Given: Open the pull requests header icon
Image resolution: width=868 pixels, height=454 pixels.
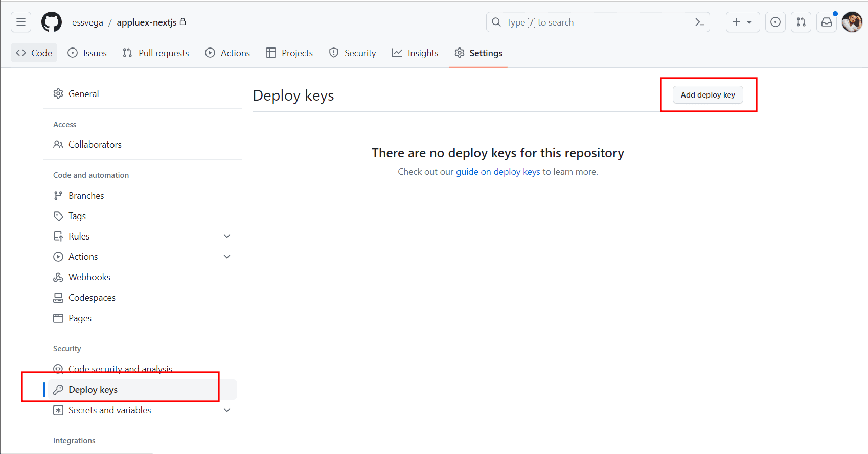Looking at the screenshot, I should coord(801,22).
